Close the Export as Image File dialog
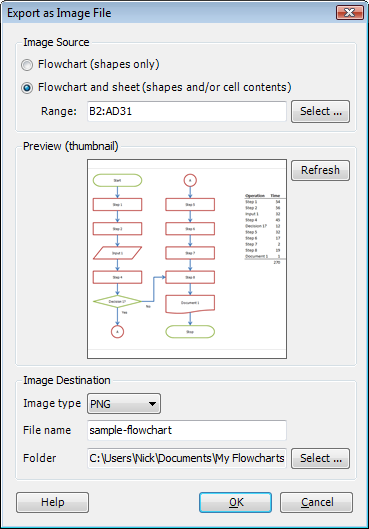 tap(350, 13)
